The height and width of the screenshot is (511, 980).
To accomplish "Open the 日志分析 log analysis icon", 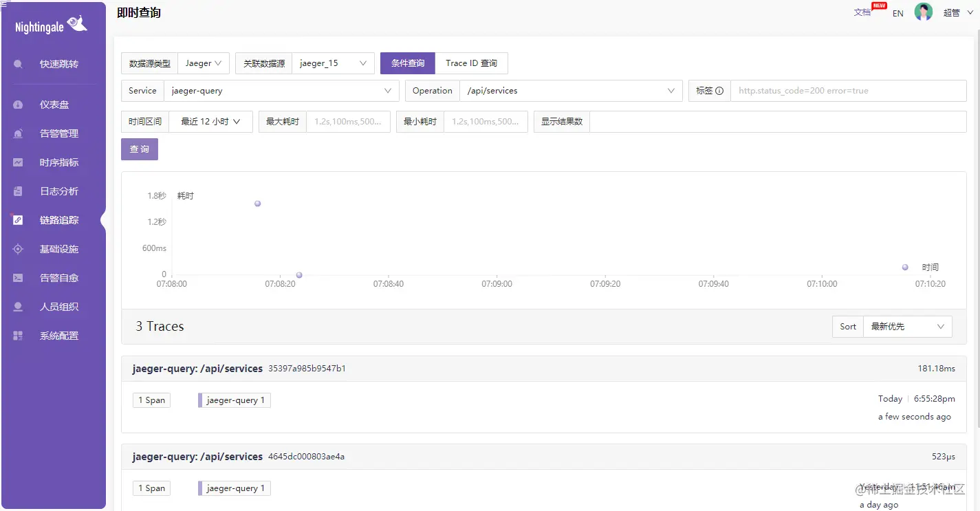I will (18, 191).
